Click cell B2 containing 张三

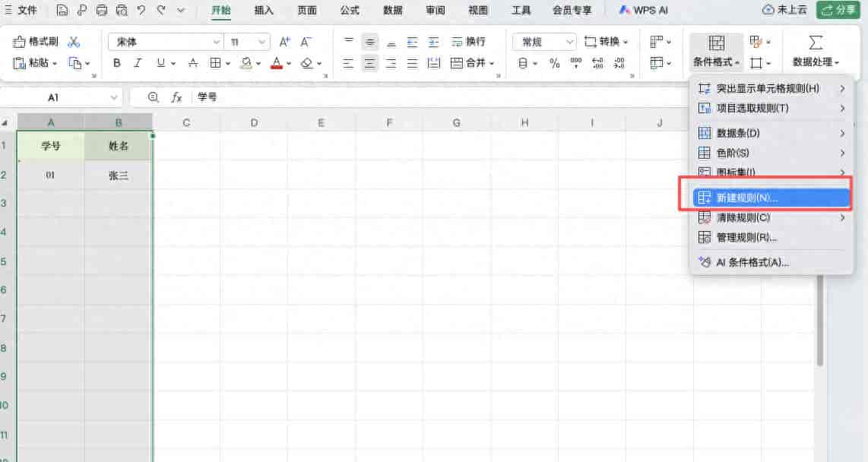(119, 176)
